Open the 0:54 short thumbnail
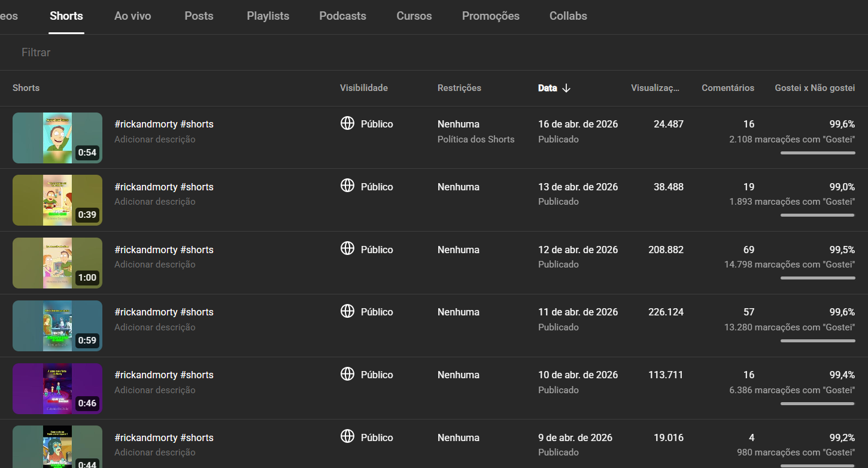This screenshot has width=868, height=468. click(x=57, y=138)
